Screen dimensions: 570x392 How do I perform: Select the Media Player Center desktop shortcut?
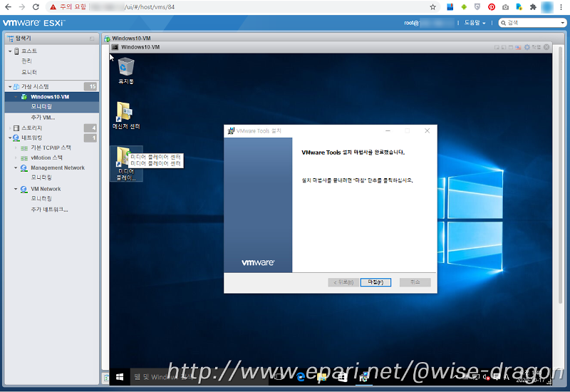(x=126, y=163)
